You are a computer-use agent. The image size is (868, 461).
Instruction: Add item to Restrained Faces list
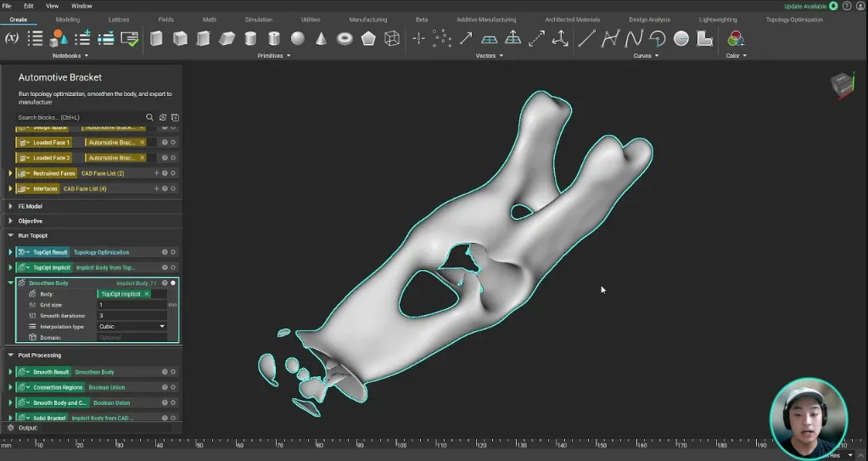click(x=156, y=173)
